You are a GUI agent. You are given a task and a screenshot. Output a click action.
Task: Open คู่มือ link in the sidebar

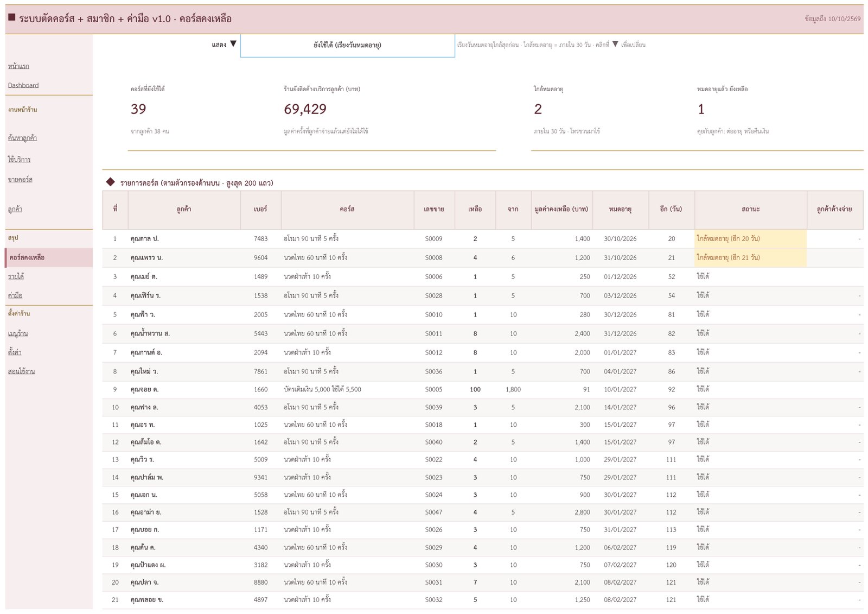coord(15,295)
